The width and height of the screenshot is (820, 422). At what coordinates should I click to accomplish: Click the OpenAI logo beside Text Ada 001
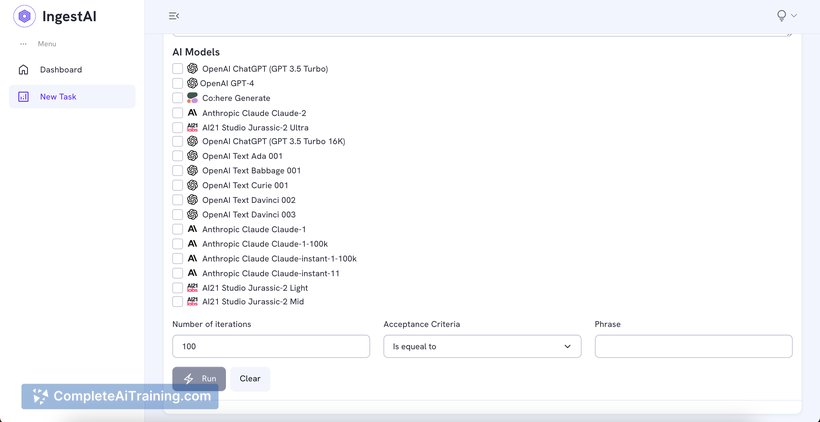pos(192,156)
